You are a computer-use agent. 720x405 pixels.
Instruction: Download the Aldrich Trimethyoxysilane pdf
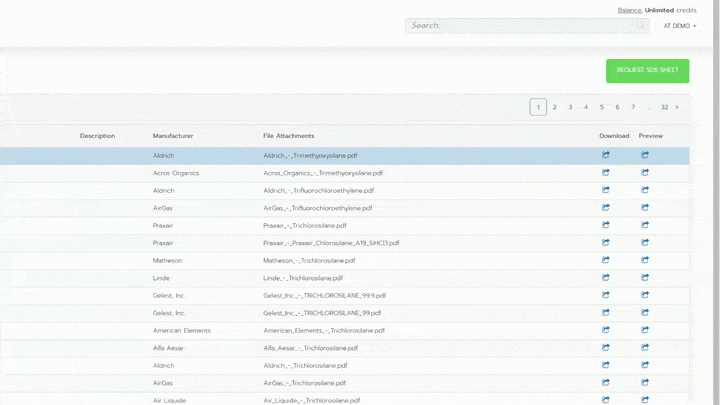point(606,155)
